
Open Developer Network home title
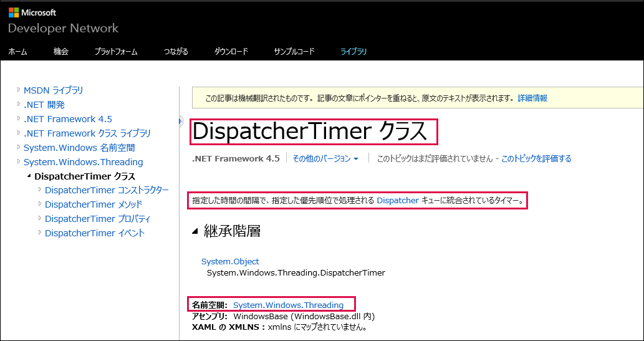coord(63,28)
